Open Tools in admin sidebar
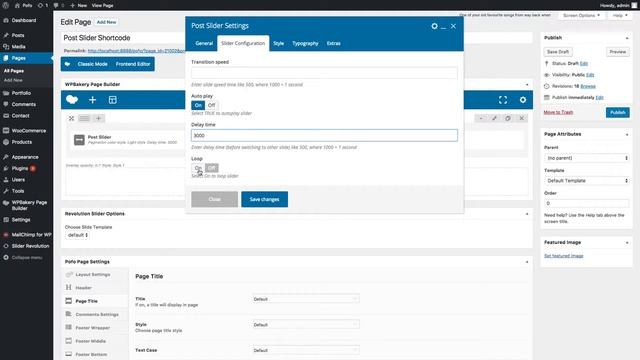Viewport: 640px width, 360px height. click(18, 191)
